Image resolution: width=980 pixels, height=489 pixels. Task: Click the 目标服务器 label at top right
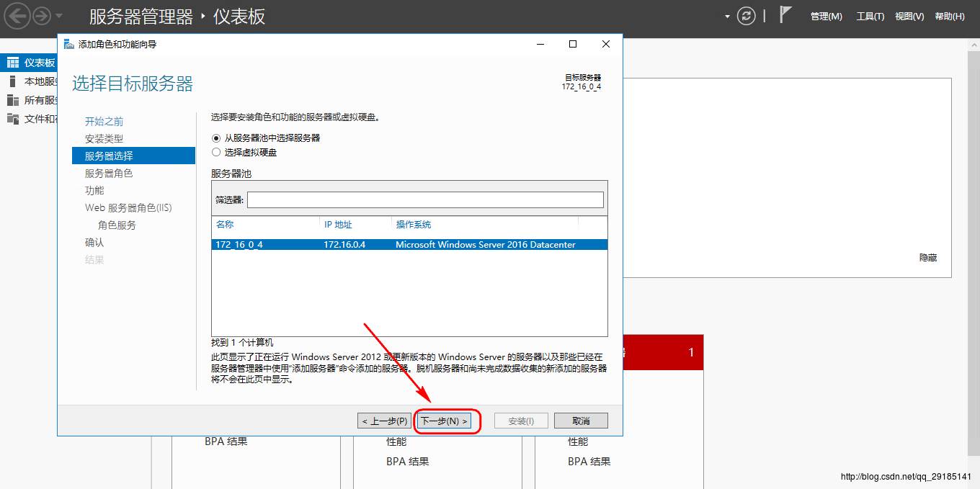click(x=583, y=78)
